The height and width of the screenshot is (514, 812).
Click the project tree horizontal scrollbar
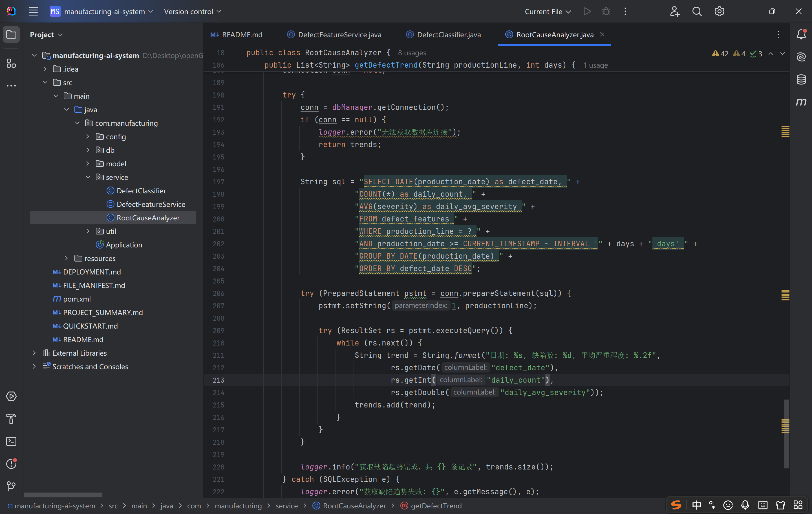pos(63,495)
